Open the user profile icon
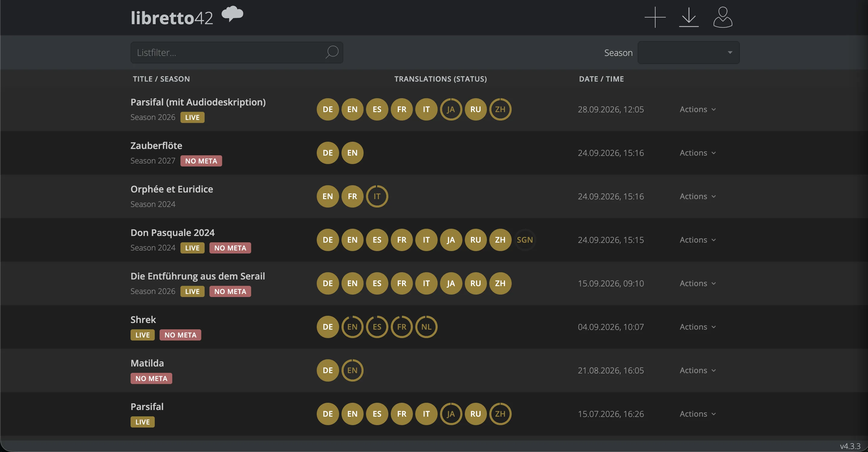This screenshot has width=868, height=452. click(x=723, y=17)
